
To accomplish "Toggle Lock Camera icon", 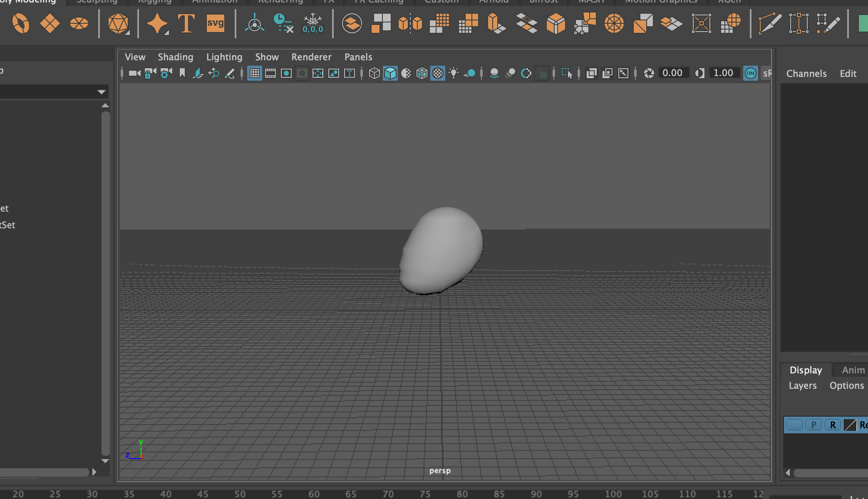I will pyautogui.click(x=150, y=73).
